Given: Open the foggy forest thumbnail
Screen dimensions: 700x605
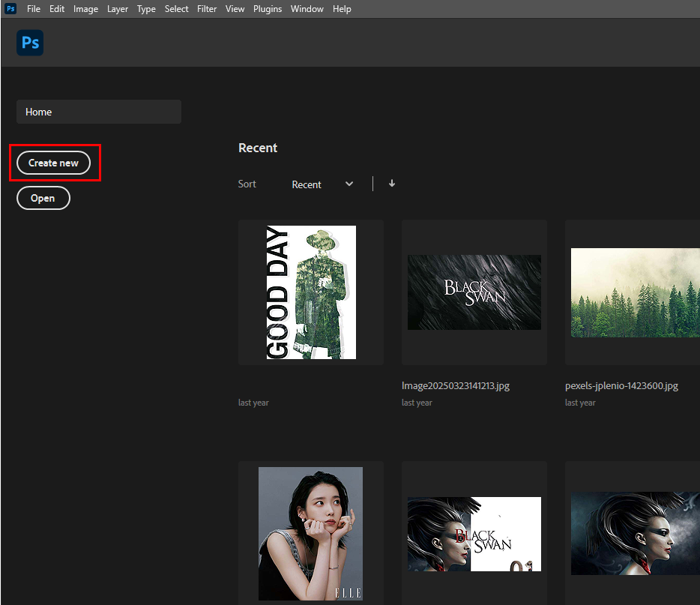Looking at the screenshot, I should tap(636, 292).
